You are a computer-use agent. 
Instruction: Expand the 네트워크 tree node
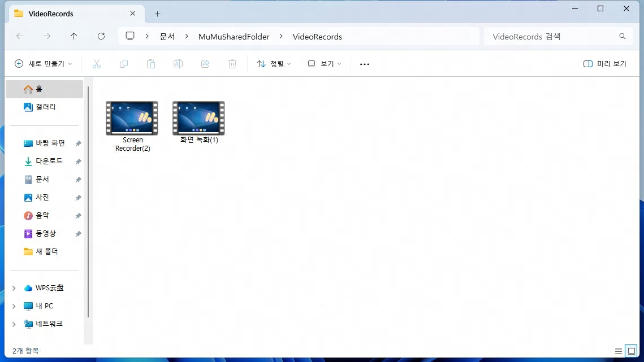pos(14,324)
